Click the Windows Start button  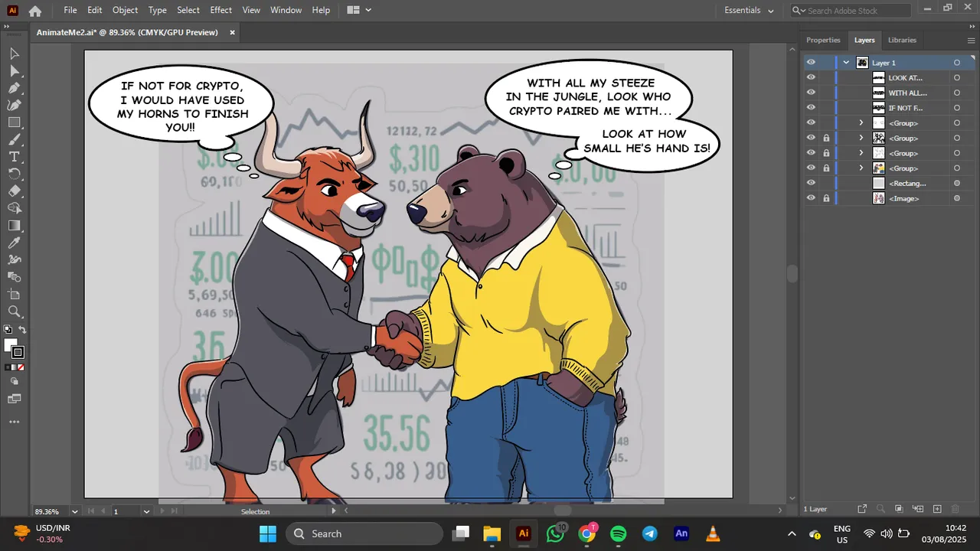tap(267, 533)
